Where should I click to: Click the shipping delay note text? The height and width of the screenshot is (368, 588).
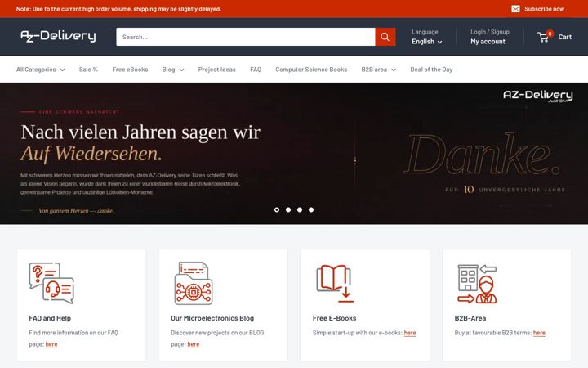(118, 9)
